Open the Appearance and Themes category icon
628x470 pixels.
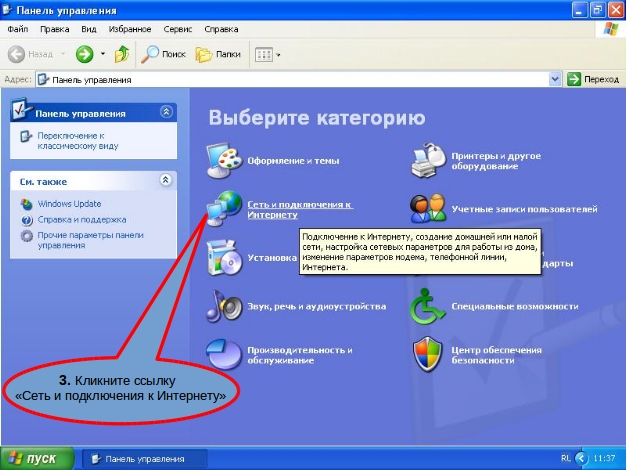tap(224, 161)
